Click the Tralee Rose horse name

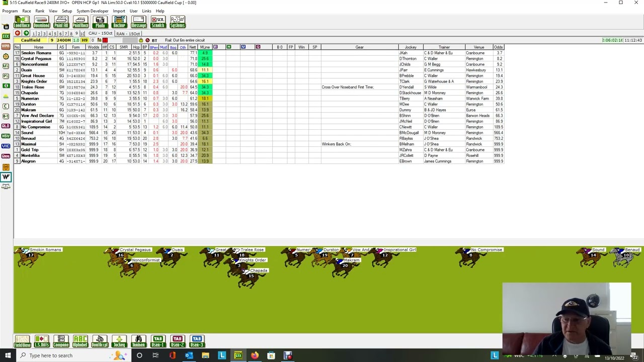(33, 87)
